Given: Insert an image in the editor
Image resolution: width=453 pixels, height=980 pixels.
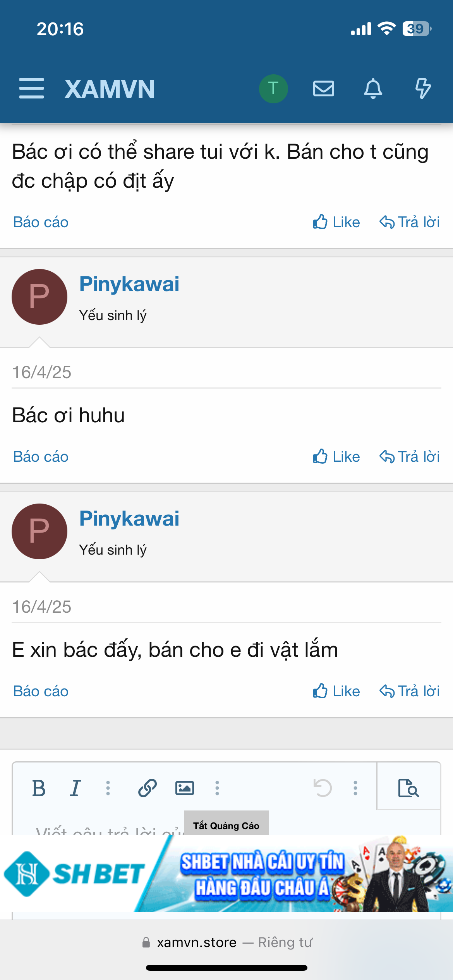Looking at the screenshot, I should pos(185,788).
